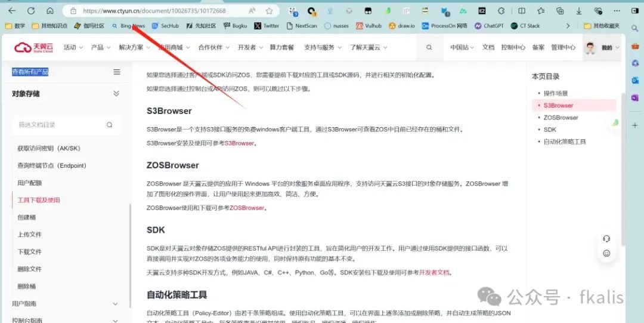Open Outlook icon in Edge sidebar

click(635, 80)
